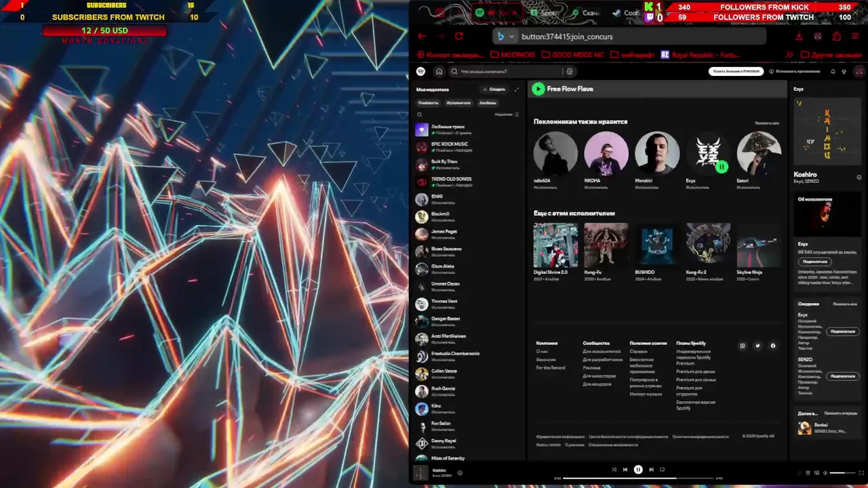Expand library panel to full screen
Viewport: 868px width, 488px height.
click(x=516, y=89)
